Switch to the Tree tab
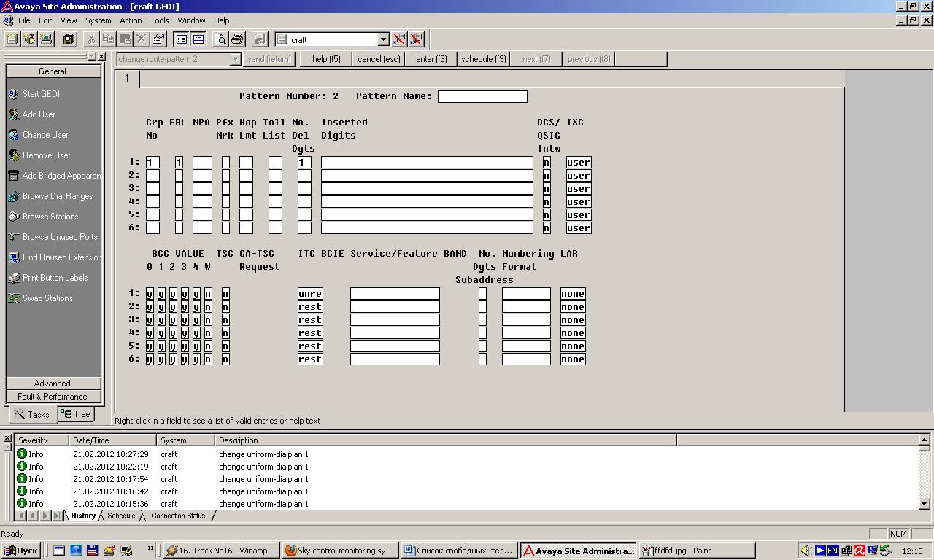The width and height of the screenshot is (934, 560). [75, 414]
